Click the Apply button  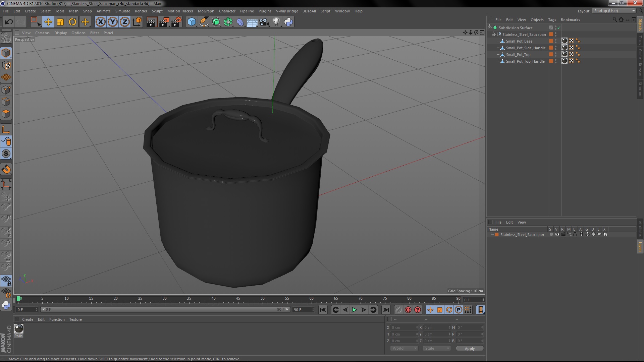pyautogui.click(x=470, y=349)
